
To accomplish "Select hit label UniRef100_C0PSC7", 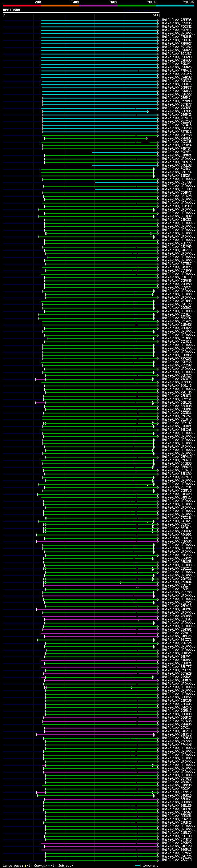I will 177,81.
